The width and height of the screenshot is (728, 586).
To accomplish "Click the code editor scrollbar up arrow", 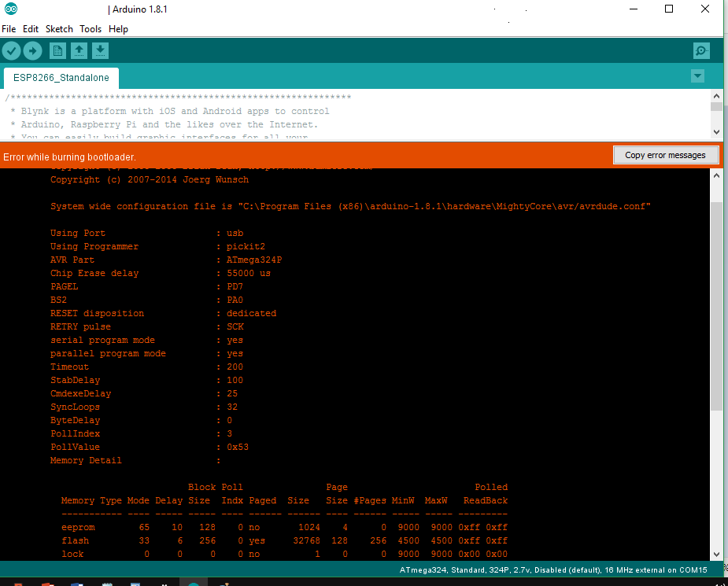I will click(x=716, y=96).
